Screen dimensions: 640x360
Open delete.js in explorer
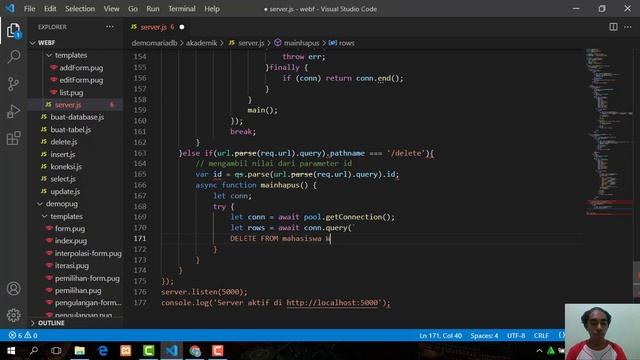[x=64, y=142]
